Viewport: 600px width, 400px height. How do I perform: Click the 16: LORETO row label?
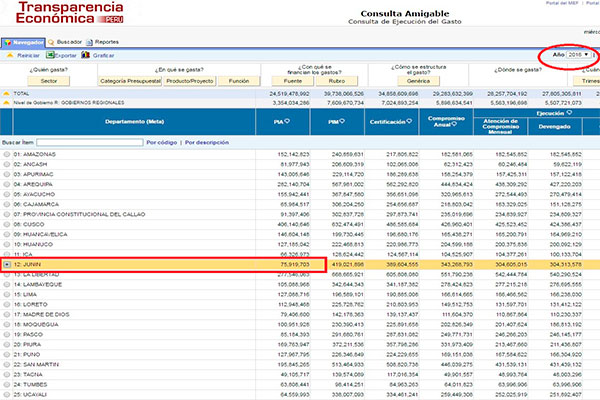click(x=30, y=304)
